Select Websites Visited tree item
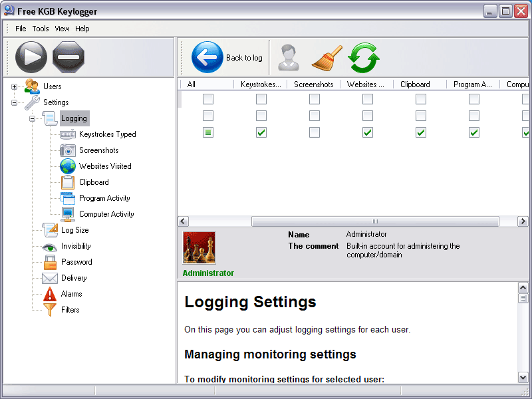532x399 pixels. coord(105,166)
